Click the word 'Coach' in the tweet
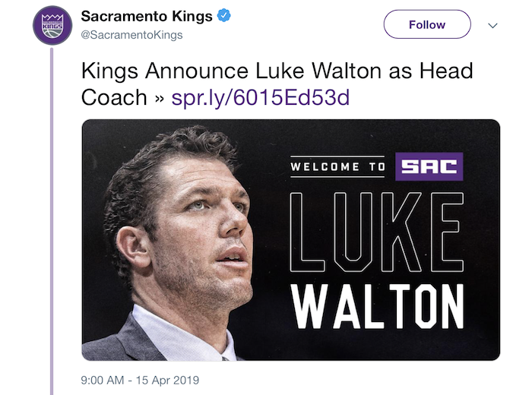532x395 pixels. click(x=114, y=98)
